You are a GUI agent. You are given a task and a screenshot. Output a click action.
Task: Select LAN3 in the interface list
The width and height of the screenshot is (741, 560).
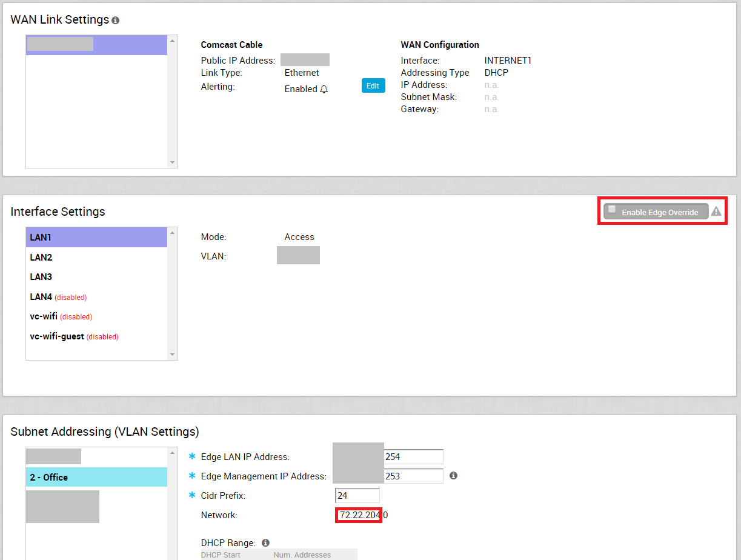click(x=96, y=277)
